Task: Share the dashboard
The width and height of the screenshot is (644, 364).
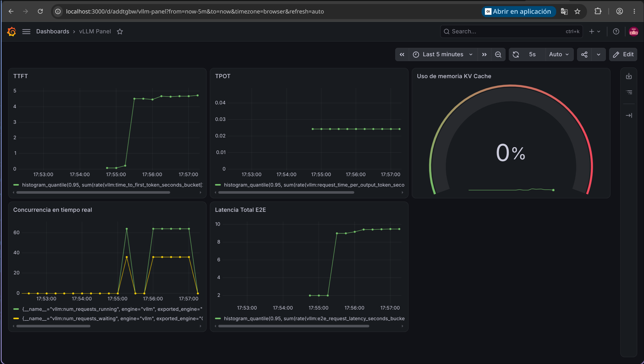Action: click(x=584, y=54)
